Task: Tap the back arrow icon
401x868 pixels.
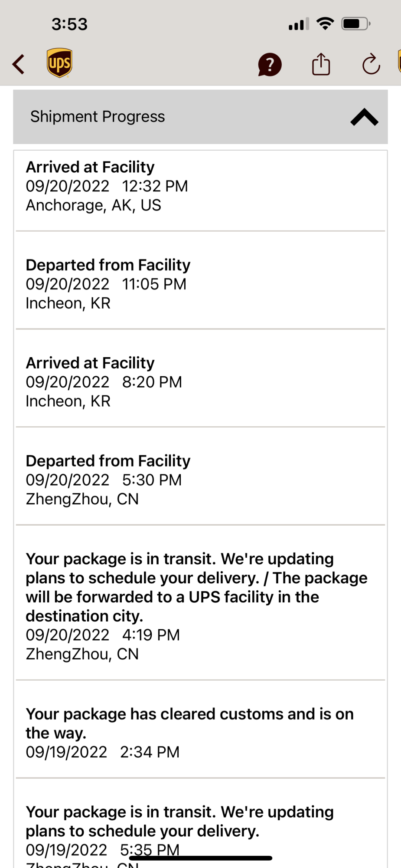Action: tap(19, 65)
